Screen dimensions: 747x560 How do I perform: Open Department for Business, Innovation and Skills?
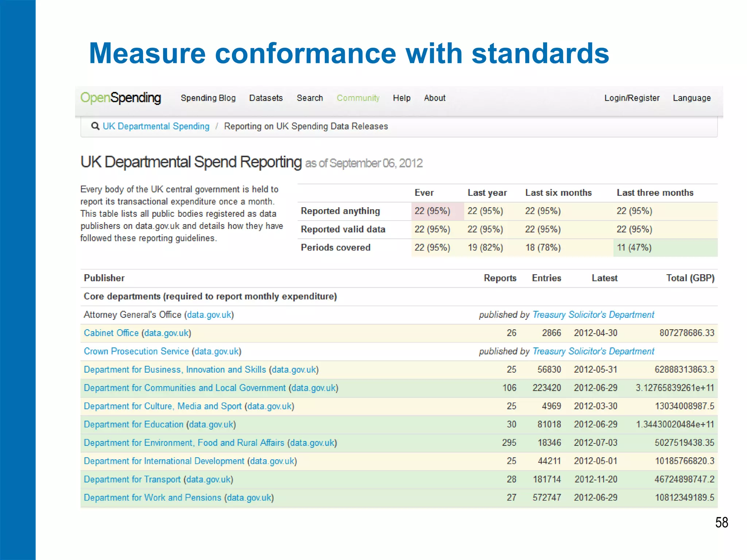coord(175,369)
